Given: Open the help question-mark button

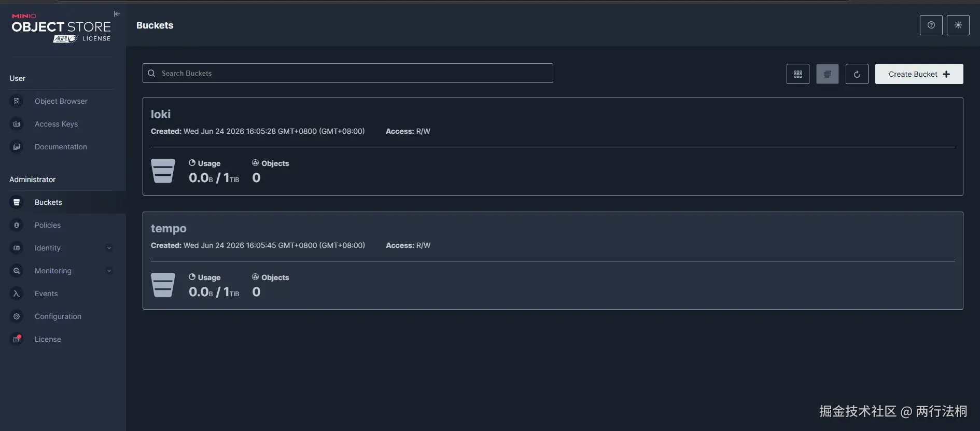Looking at the screenshot, I should (x=931, y=25).
